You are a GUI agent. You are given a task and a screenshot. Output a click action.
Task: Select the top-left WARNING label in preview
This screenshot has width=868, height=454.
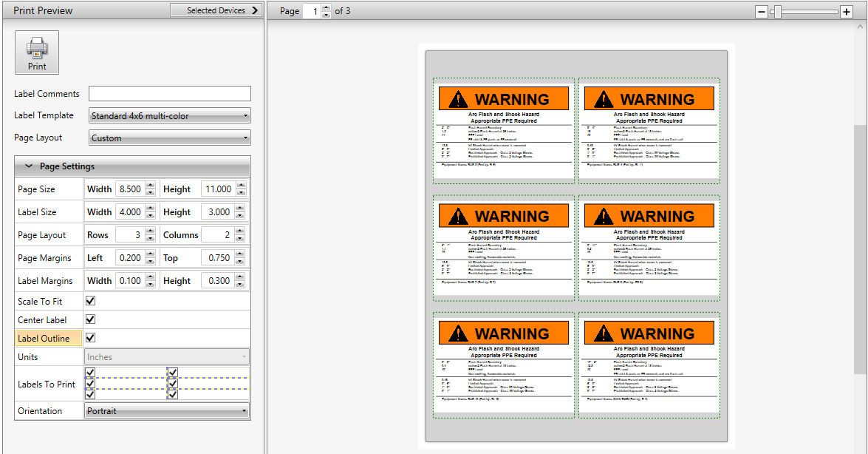[504, 131]
